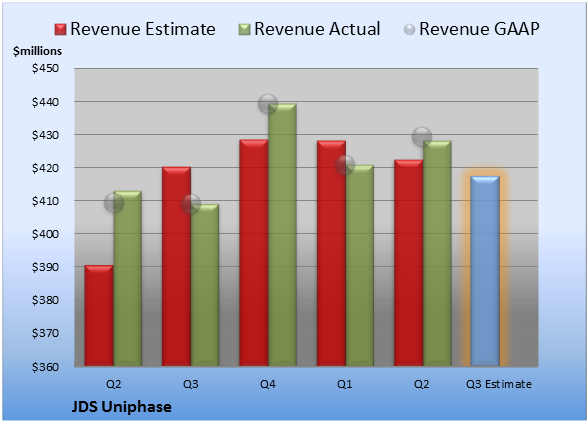Click the GAAP marker above Q3
The image size is (588, 422).
[191, 204]
